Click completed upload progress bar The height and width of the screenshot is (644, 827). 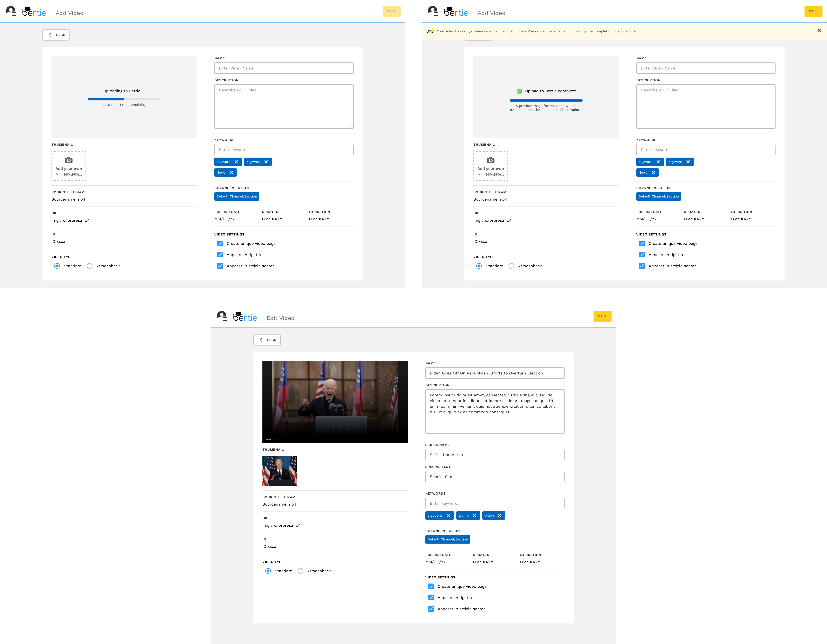(546, 100)
